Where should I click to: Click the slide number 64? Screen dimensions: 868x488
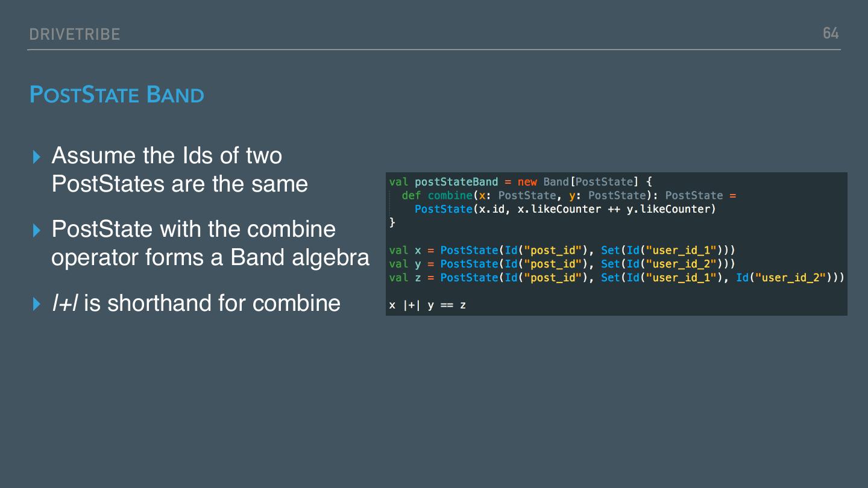(x=831, y=33)
